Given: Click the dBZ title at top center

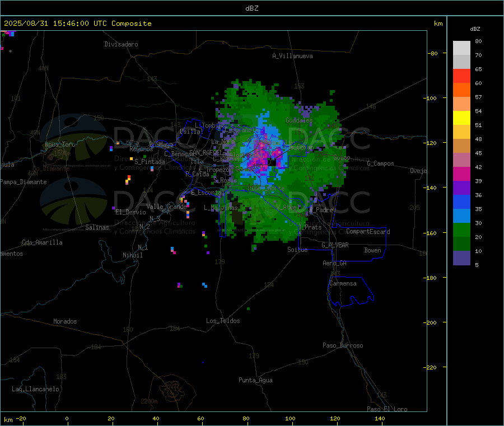Looking at the screenshot, I should pos(251,8).
